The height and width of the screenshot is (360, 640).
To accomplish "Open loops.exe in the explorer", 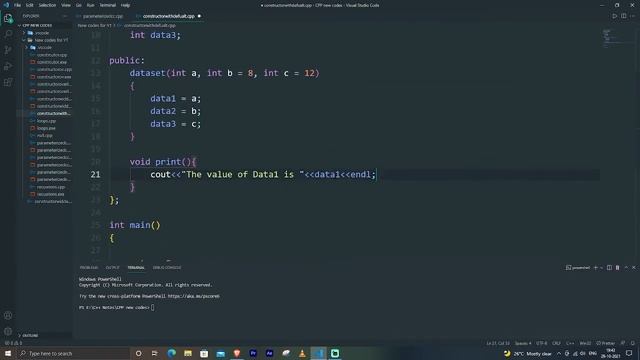I will coord(46,128).
